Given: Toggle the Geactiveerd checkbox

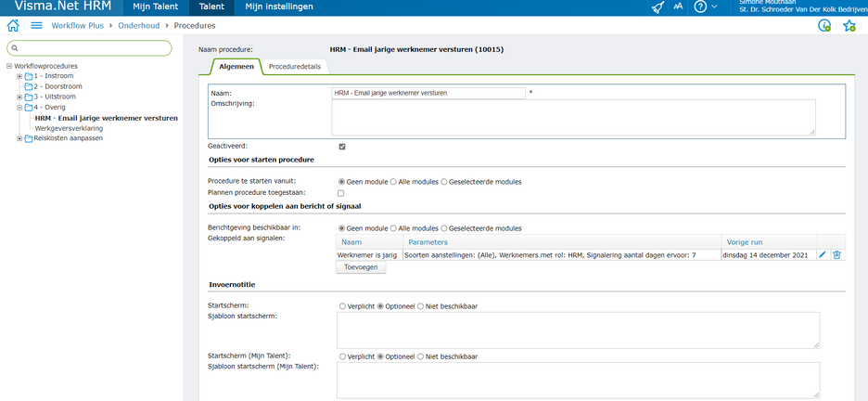Looking at the screenshot, I should click(342, 147).
